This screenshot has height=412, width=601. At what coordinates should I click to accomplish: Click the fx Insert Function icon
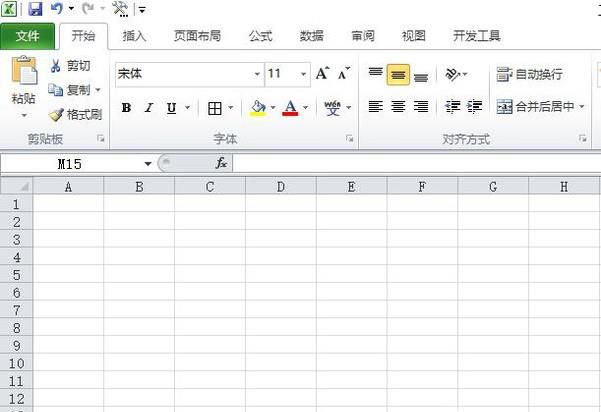pyautogui.click(x=221, y=164)
